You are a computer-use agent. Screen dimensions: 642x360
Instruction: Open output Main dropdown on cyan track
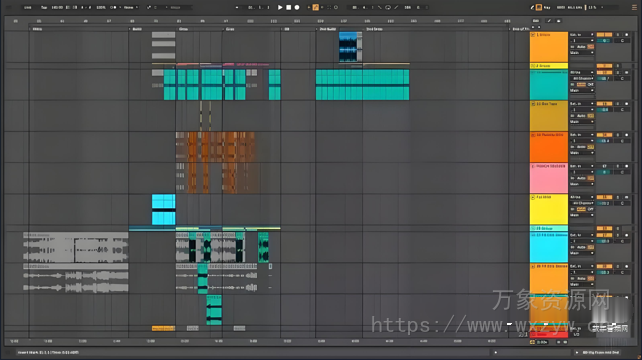(x=582, y=253)
